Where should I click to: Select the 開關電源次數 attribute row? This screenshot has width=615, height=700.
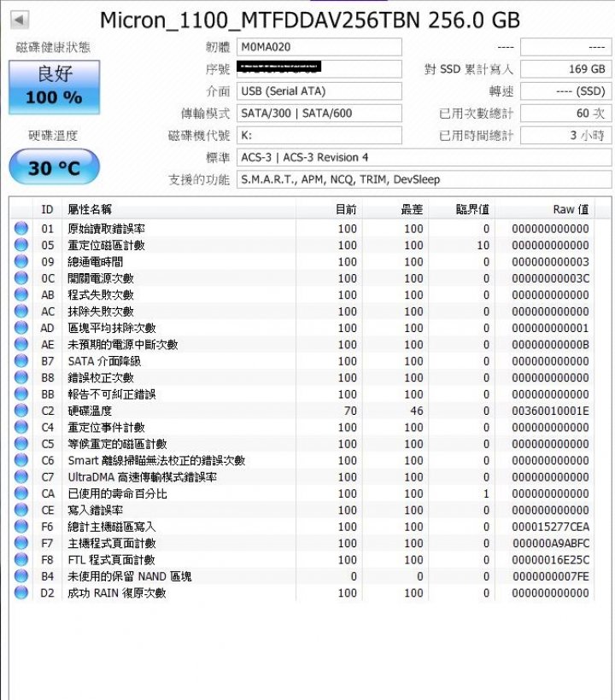302,277
